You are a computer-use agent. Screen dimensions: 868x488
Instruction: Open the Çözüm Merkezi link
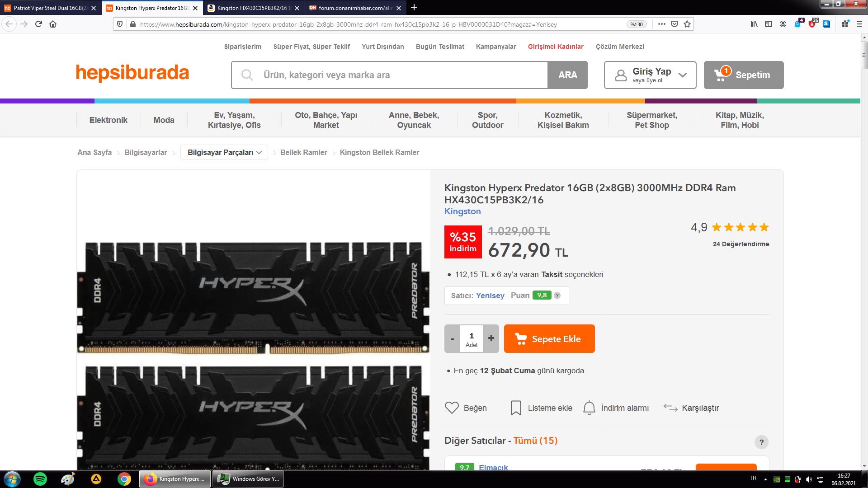[x=620, y=47]
